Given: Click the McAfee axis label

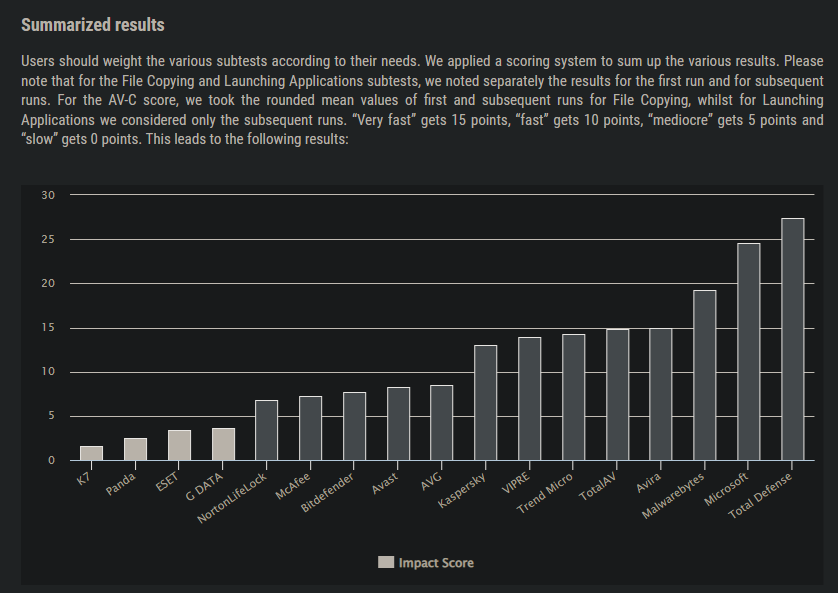Looking at the screenshot, I should pos(293,486).
